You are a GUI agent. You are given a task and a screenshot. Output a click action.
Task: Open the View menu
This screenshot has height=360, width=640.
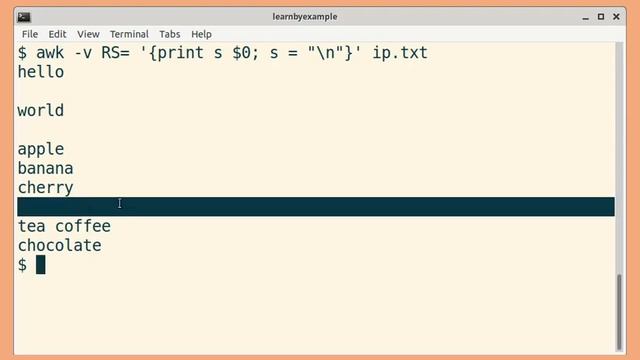[x=88, y=34]
